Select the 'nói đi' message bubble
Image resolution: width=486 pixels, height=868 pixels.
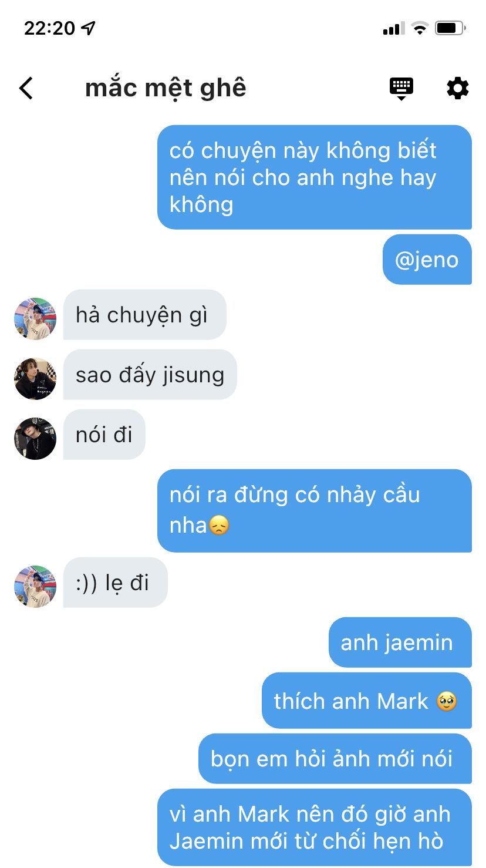(104, 435)
